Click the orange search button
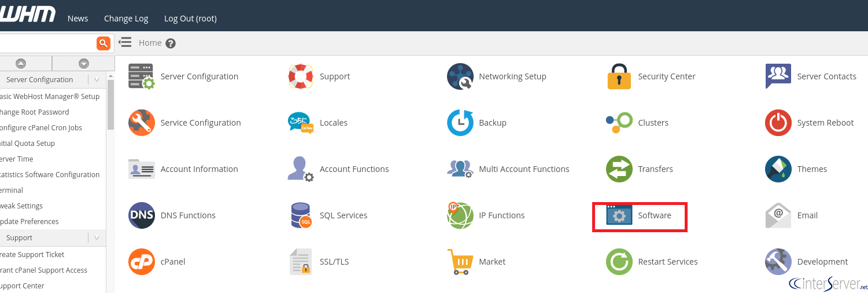 (x=103, y=43)
